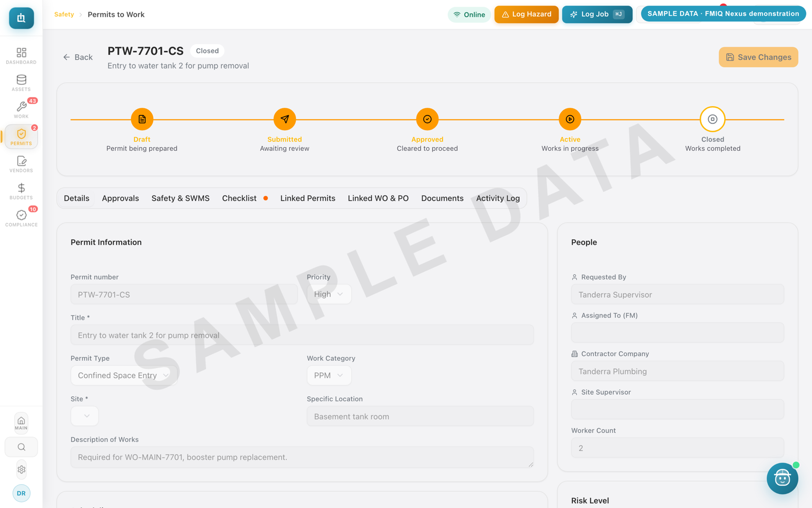Click the Contractor Company field

(x=678, y=371)
